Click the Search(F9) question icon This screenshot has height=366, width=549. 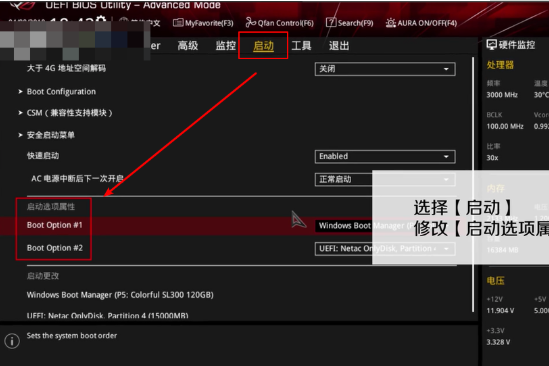pyautogui.click(x=331, y=22)
